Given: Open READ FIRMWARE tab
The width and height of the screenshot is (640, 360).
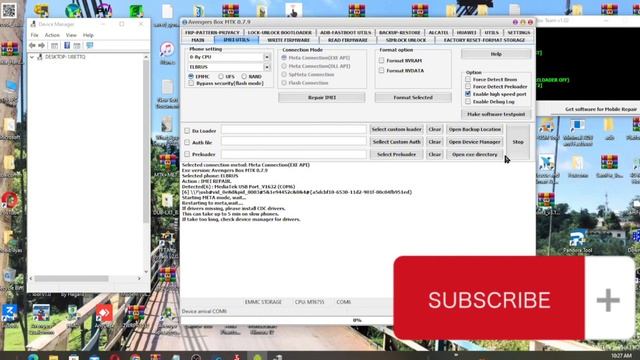Looking at the screenshot, I should 348,40.
